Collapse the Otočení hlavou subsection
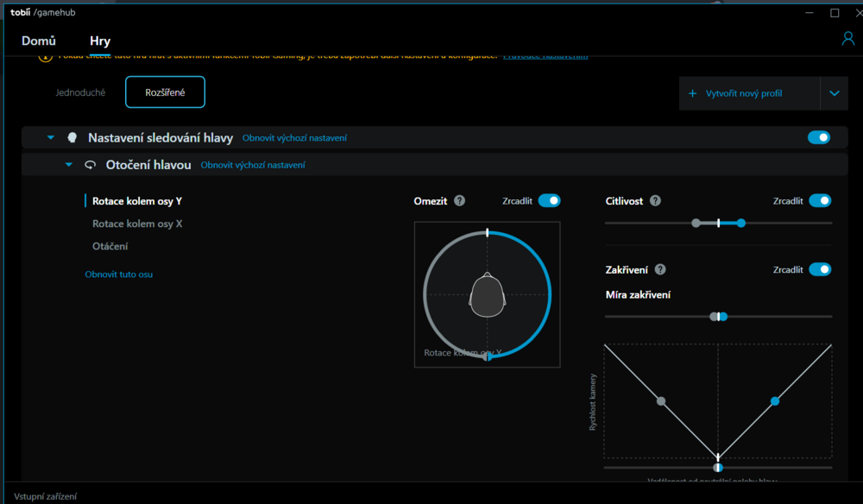 (x=69, y=165)
